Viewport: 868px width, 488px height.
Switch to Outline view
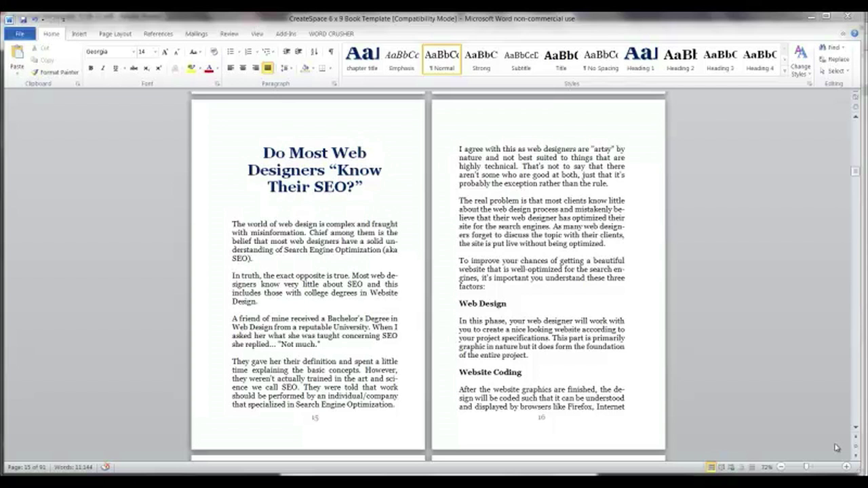742,467
